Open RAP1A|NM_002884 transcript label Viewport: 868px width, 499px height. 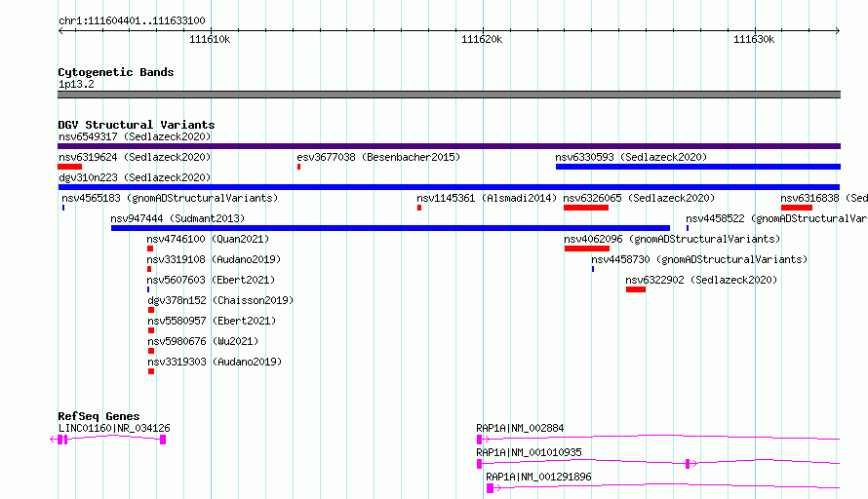point(520,428)
